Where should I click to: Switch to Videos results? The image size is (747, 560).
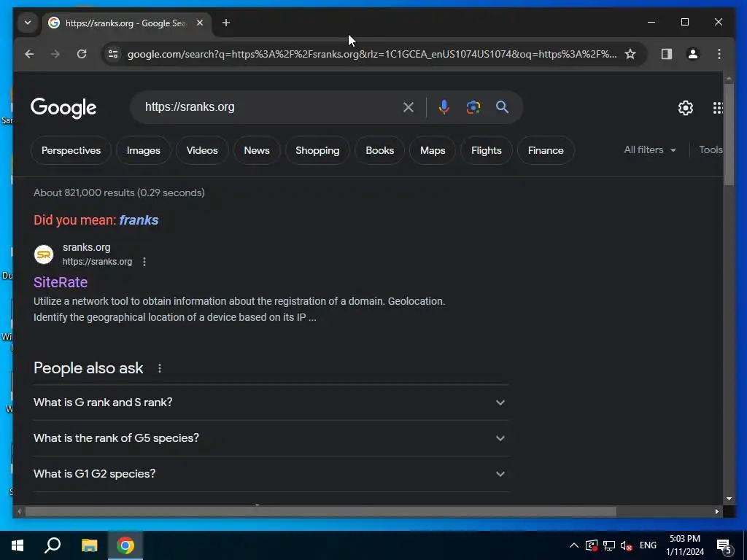pyautogui.click(x=202, y=150)
